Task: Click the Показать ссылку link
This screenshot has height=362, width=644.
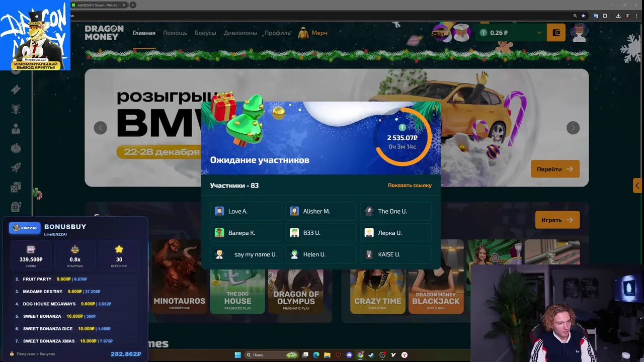Action: tap(410, 185)
